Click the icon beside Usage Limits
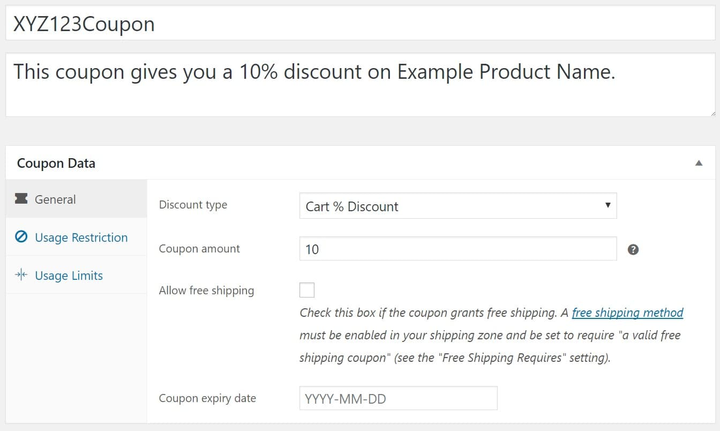This screenshot has width=720, height=431. coord(21,275)
